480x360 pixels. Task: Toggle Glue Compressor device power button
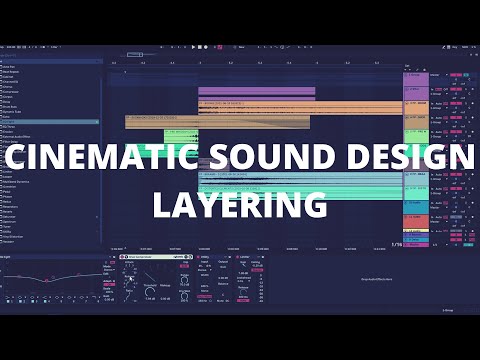(x=122, y=257)
